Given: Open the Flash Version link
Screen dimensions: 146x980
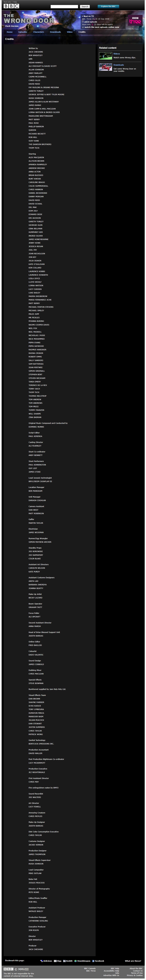Looking at the screenshot, I should coord(12,26).
